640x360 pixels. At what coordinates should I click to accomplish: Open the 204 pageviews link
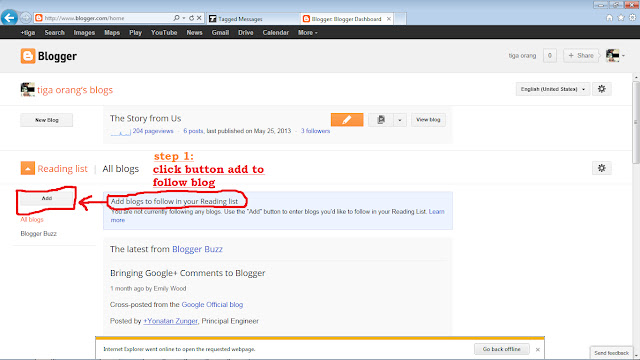153,131
